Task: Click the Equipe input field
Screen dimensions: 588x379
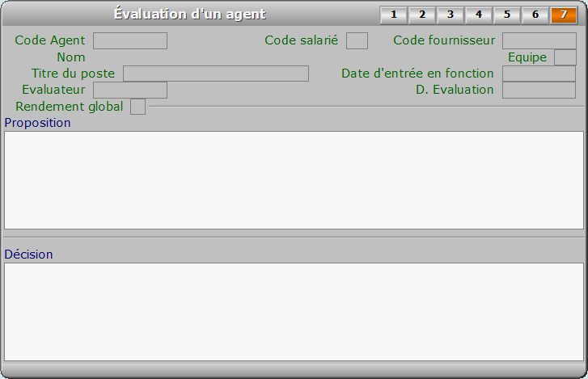Action: coord(565,57)
